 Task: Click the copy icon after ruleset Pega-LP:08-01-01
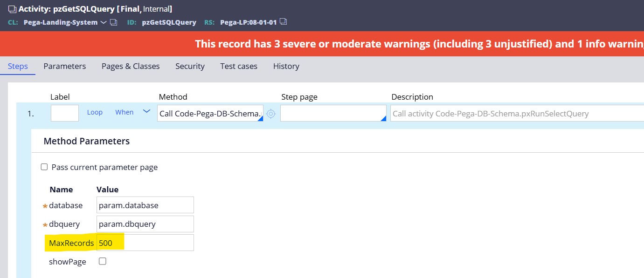click(283, 22)
